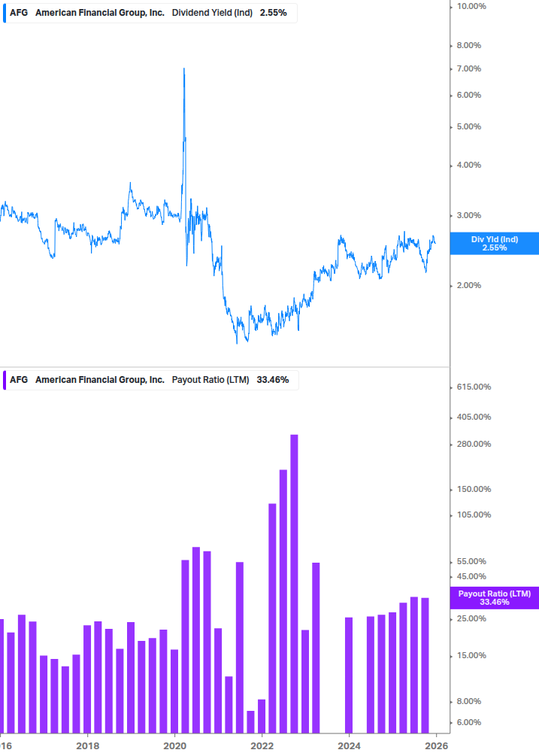Click the 615.00% payout axis label
539x756 pixels.
[474, 387]
